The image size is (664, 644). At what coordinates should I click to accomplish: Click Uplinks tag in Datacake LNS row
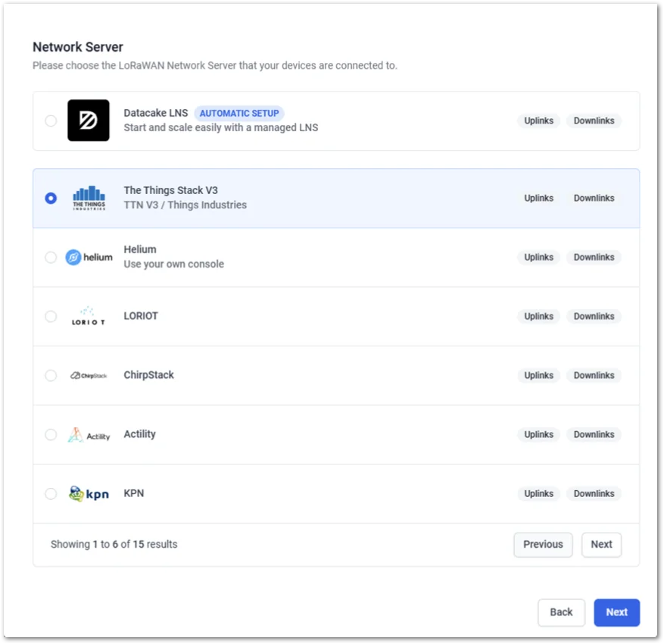(538, 120)
